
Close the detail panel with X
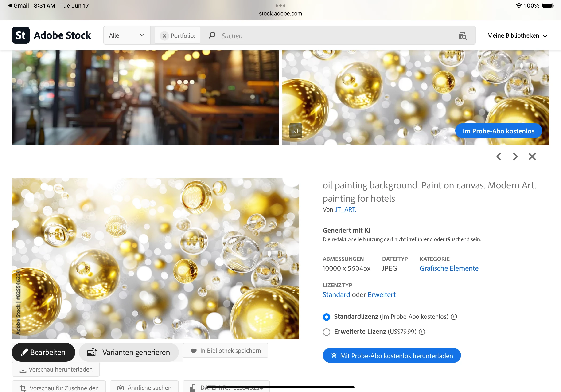(532, 157)
